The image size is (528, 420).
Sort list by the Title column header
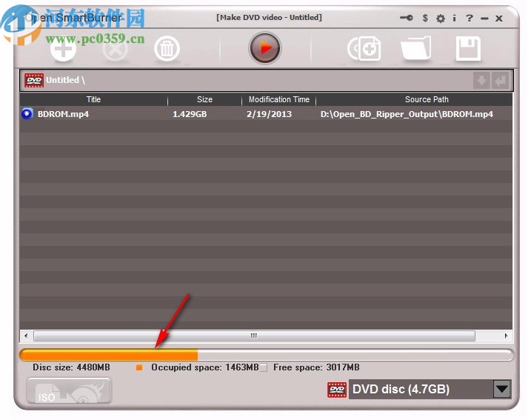tap(93, 100)
